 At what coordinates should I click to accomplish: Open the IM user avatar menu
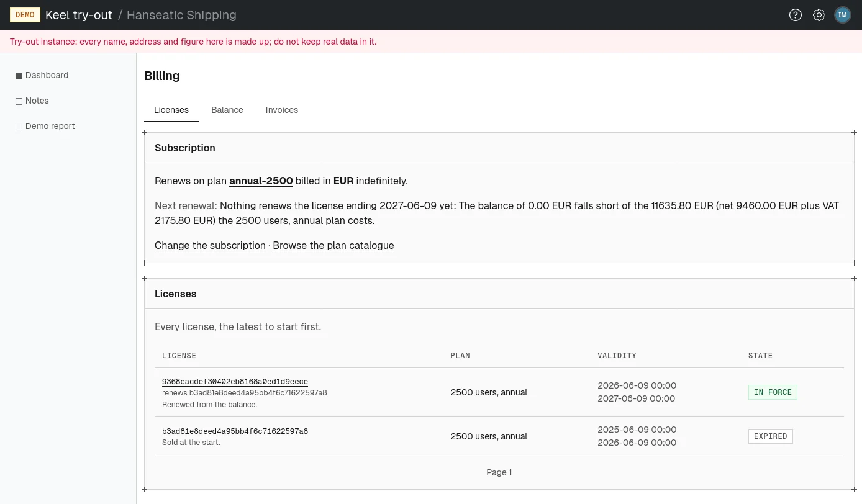(843, 15)
